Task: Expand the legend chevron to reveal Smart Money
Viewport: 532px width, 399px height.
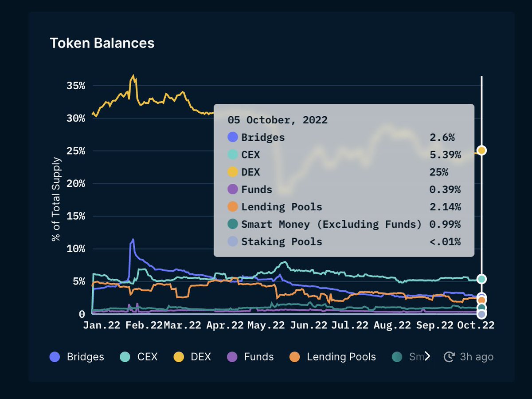Action: pos(427,356)
